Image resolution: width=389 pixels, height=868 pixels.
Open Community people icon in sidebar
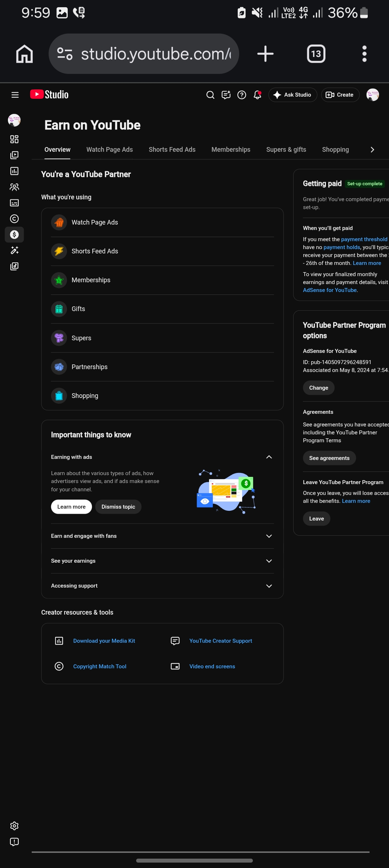[x=14, y=187]
